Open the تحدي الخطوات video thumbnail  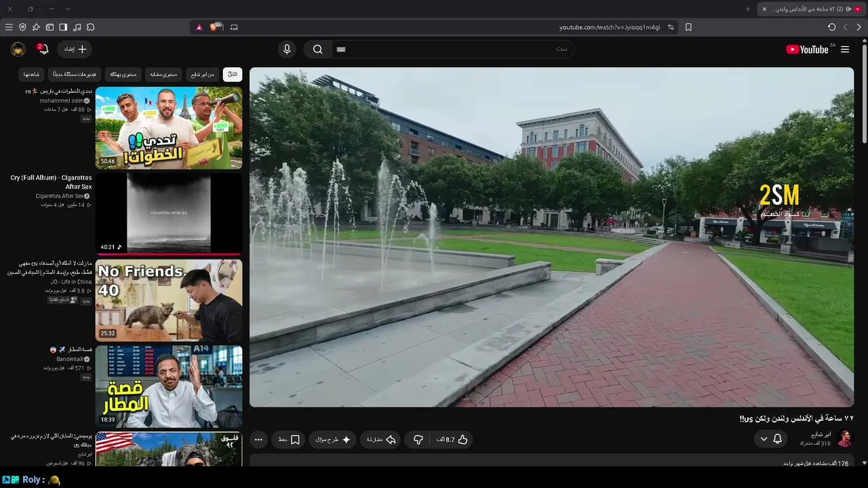tap(169, 127)
